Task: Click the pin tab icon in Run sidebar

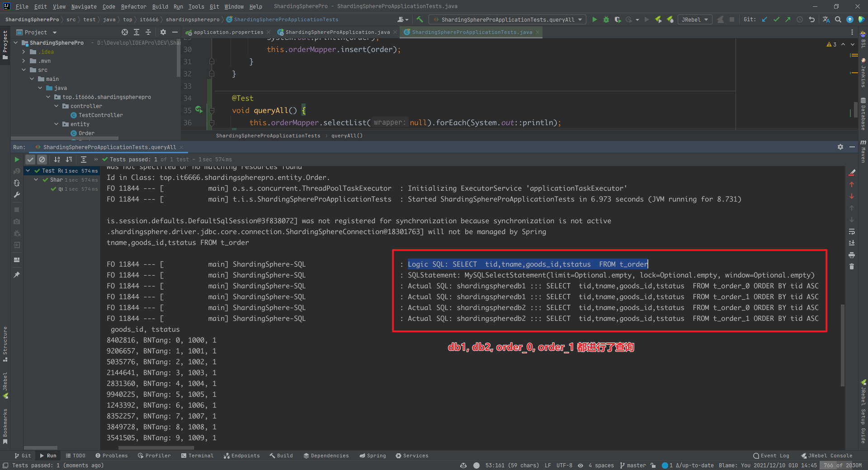Action: [17, 274]
